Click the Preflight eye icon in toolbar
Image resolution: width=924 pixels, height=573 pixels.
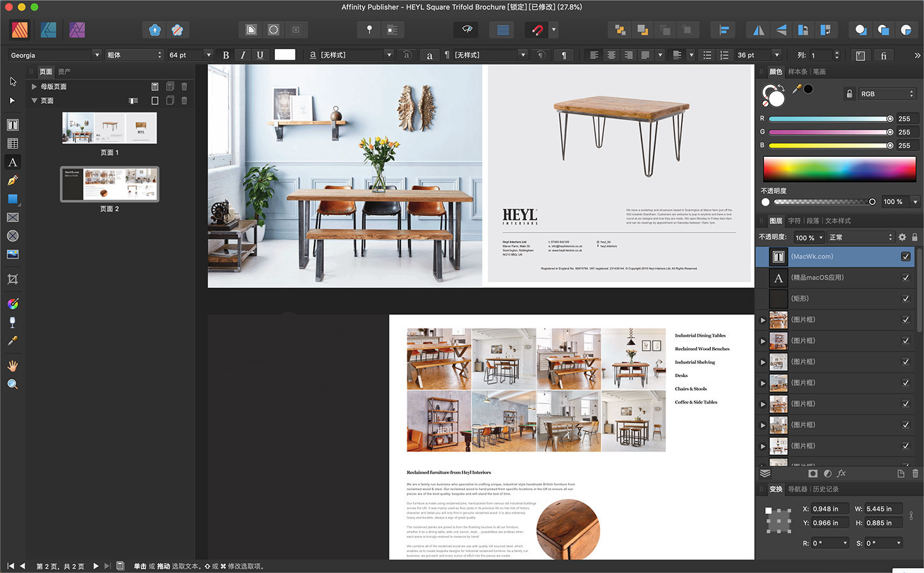pos(466,30)
